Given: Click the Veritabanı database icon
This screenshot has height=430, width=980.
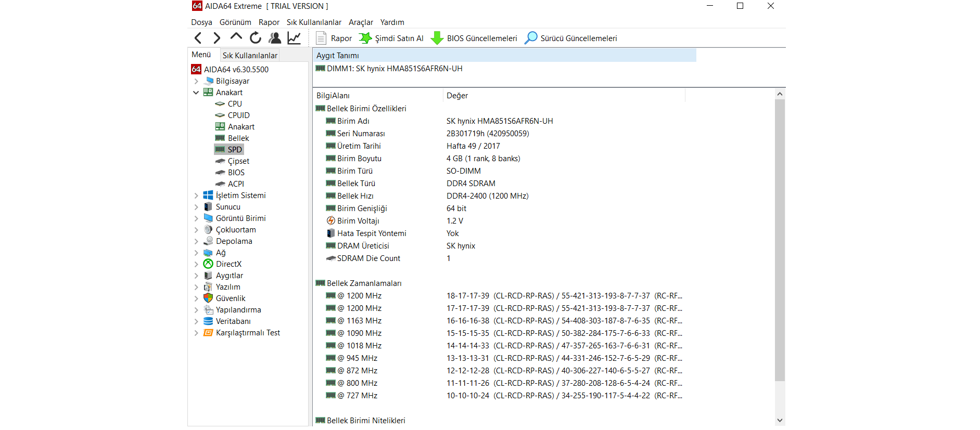Looking at the screenshot, I should tap(208, 321).
